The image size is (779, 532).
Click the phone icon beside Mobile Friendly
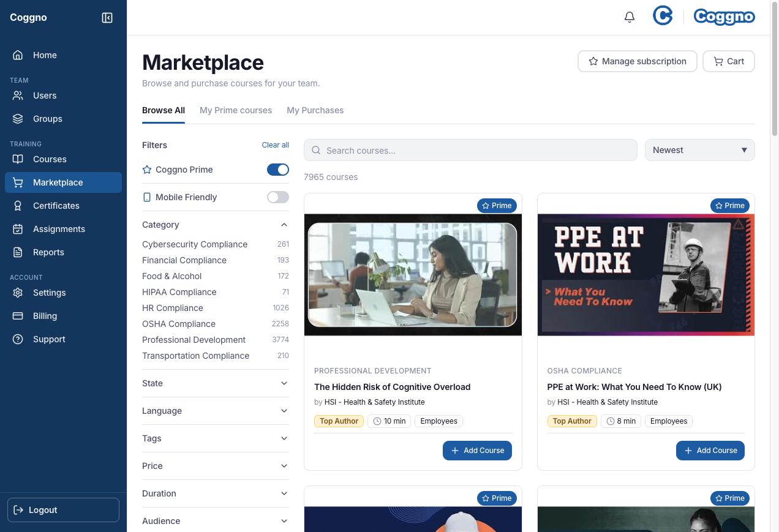click(x=147, y=197)
